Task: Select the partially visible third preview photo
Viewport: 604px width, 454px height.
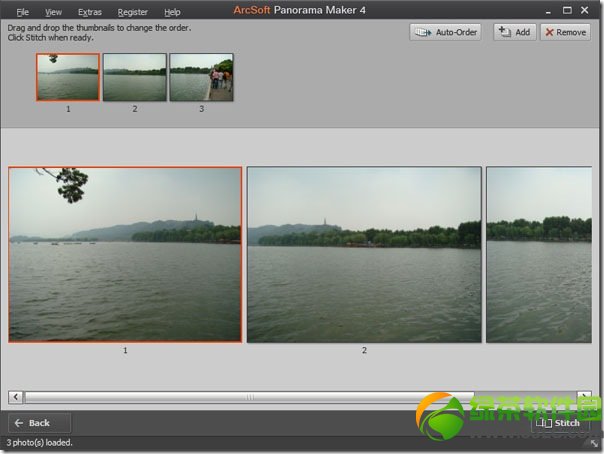Action: pos(539,255)
